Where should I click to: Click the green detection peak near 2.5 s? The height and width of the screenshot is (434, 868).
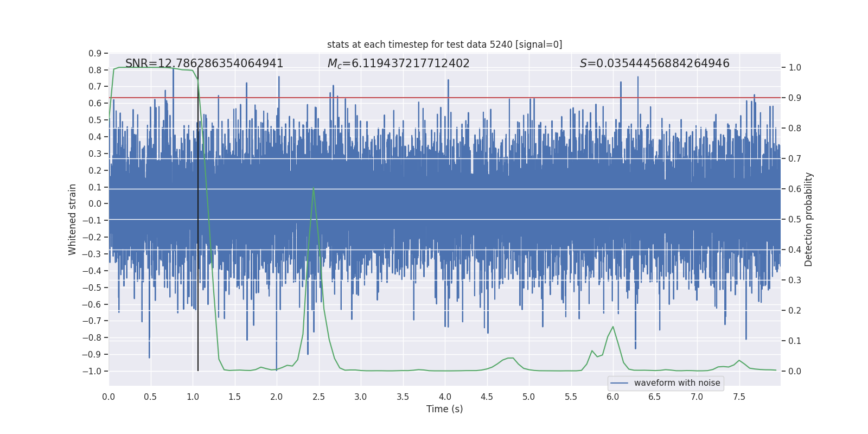tap(314, 189)
